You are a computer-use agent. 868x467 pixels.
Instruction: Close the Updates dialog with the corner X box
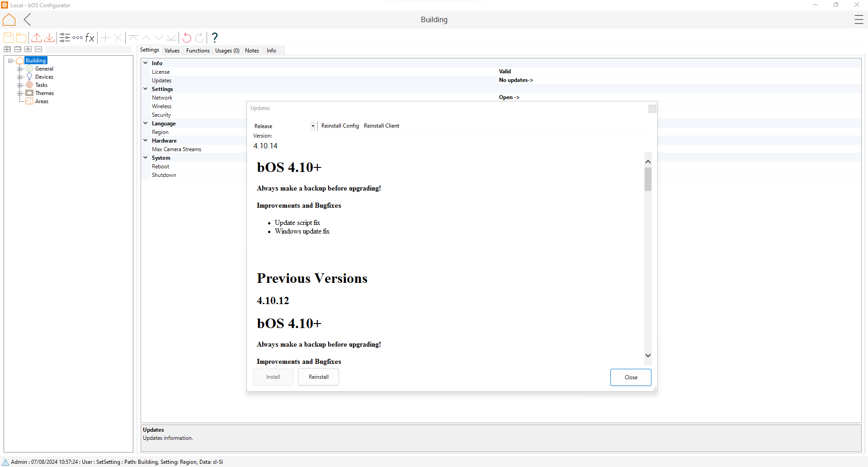pyautogui.click(x=652, y=109)
